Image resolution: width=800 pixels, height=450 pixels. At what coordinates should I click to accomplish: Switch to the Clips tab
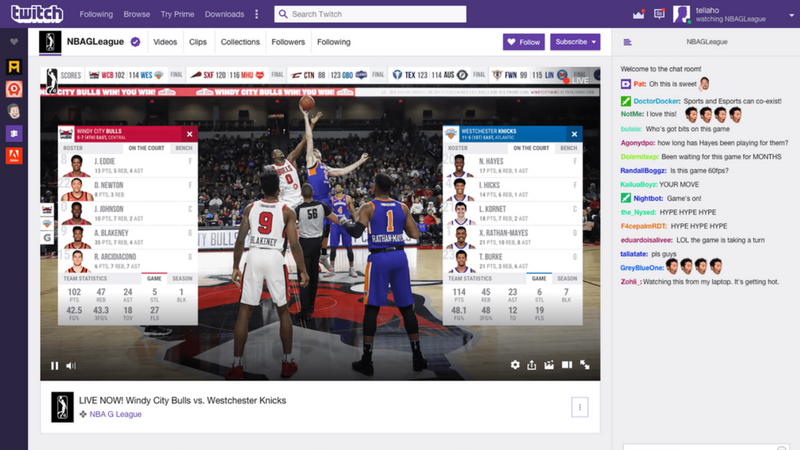198,42
